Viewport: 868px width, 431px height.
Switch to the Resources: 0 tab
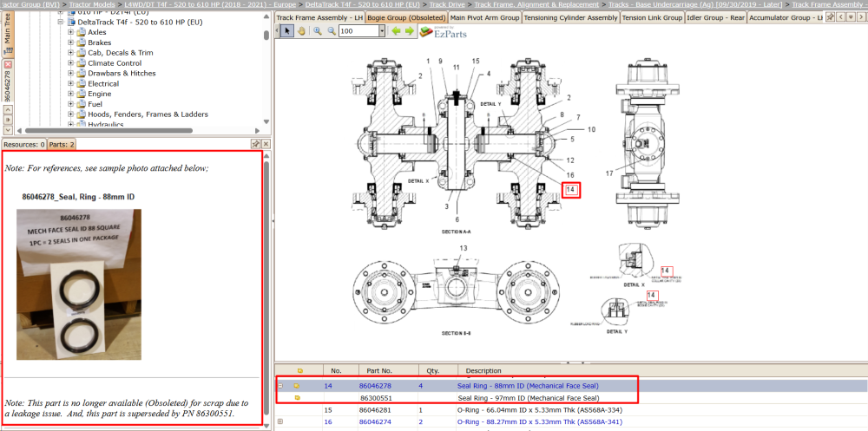23,145
